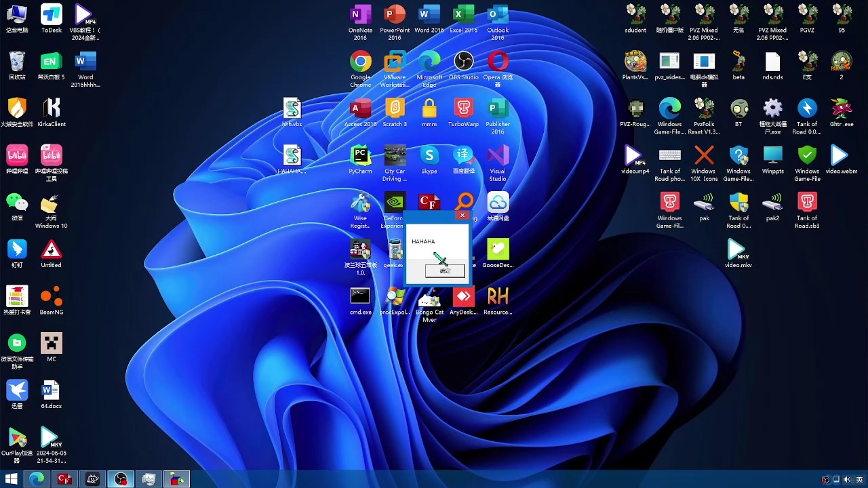Select the pak2 drive icon
This screenshot has height=488, width=868.
pos(772,206)
